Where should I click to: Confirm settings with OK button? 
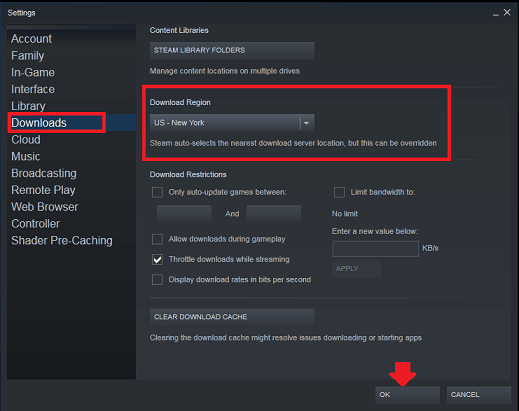point(407,395)
